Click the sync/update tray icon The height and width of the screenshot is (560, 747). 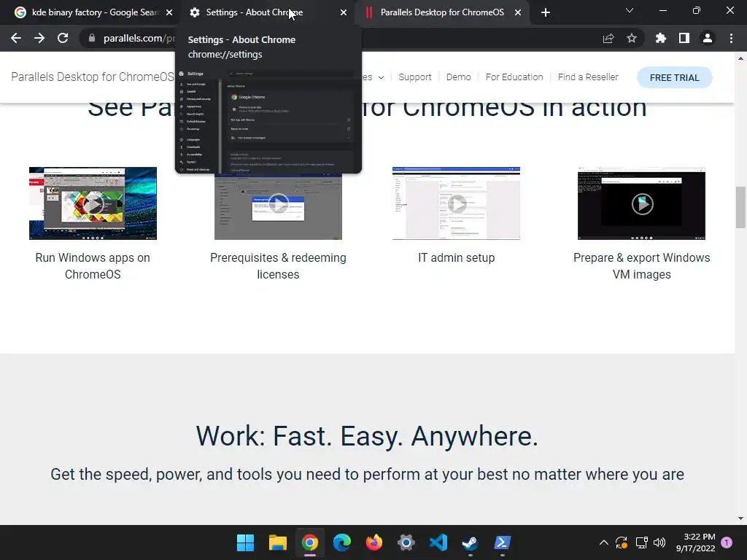(x=622, y=542)
